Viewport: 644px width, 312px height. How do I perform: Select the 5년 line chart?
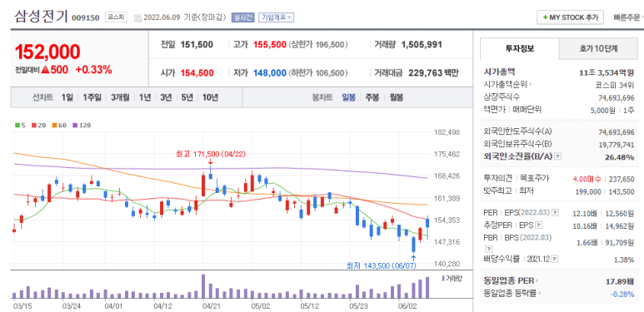pyautogui.click(x=187, y=97)
